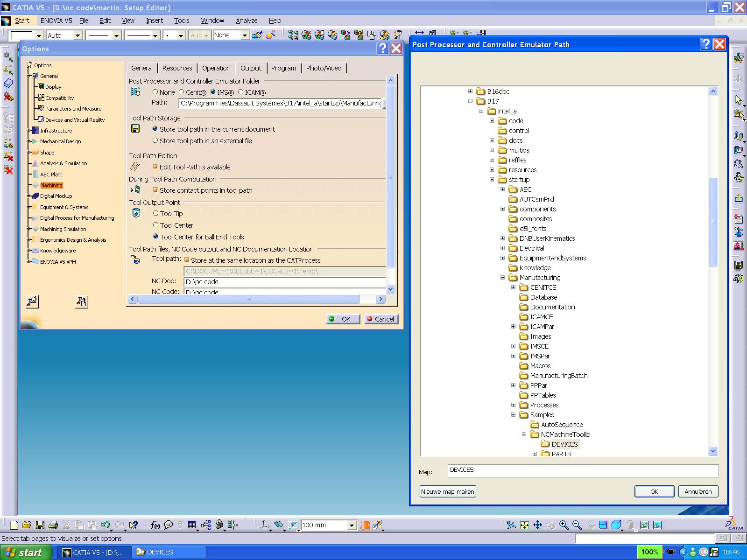Click the blue sheet icon in left toolbar
This screenshot has width=747, height=560.
tap(8, 83)
